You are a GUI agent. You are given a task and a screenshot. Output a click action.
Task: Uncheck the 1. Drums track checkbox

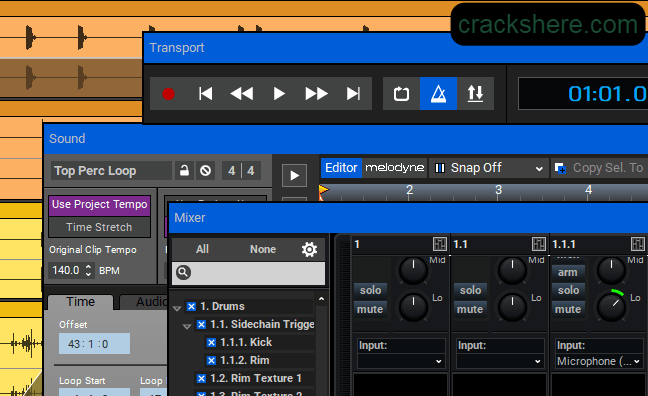[191, 306]
